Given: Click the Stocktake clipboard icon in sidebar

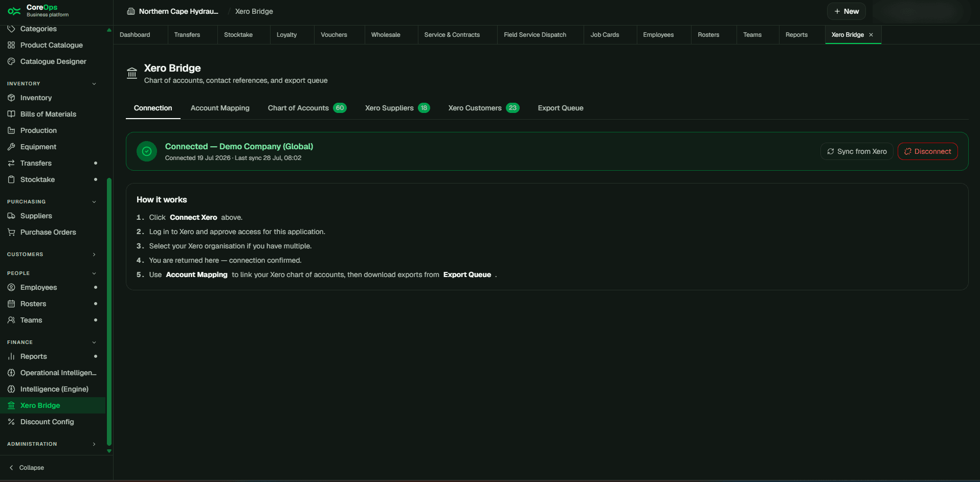Looking at the screenshot, I should click(11, 179).
